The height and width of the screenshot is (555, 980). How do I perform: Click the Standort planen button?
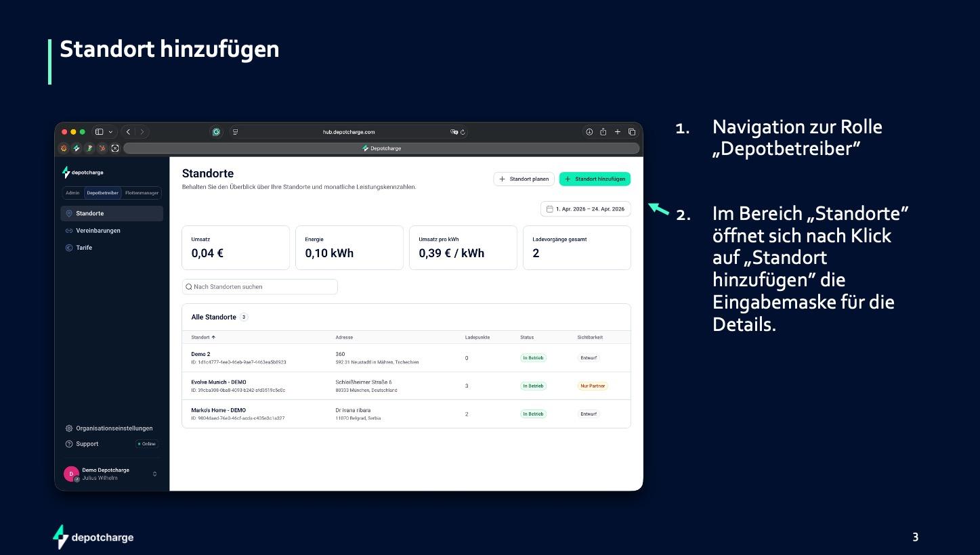click(524, 179)
